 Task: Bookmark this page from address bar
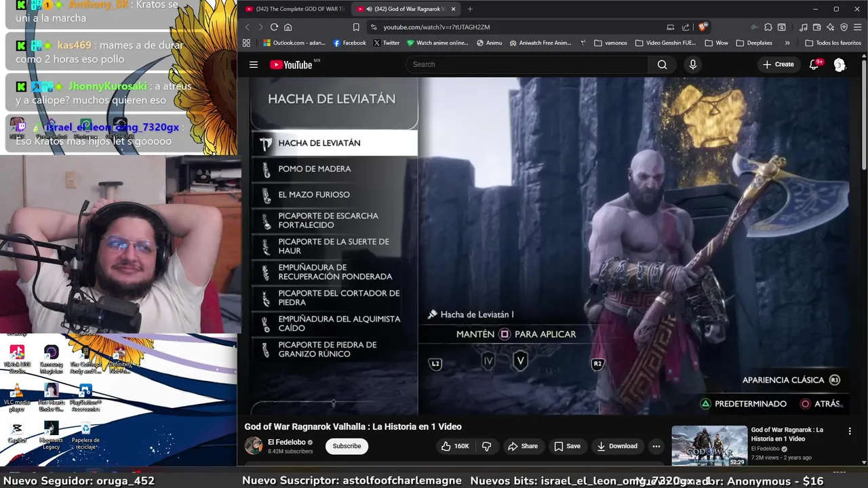(x=356, y=27)
